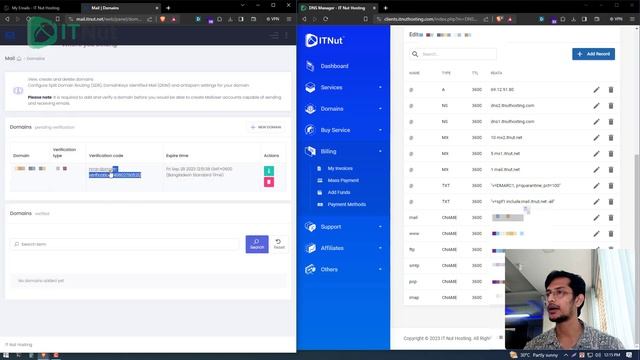The width and height of the screenshot is (640, 360).
Task: Expand the Support sidebar menu
Action: coord(343,227)
